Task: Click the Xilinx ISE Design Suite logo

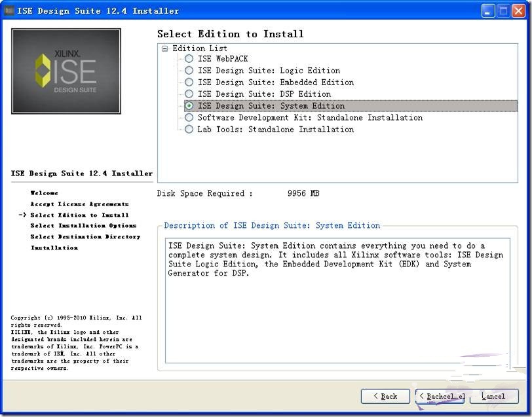Action: (66, 71)
